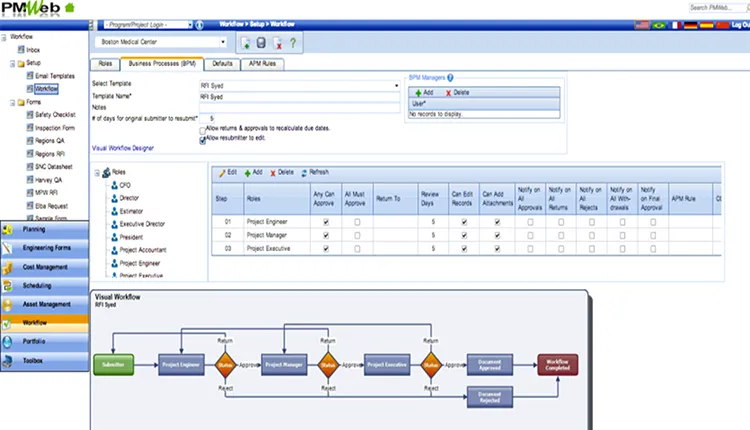The image size is (750, 430).
Task: Click the delete record icon in top toolbar
Action: [276, 43]
